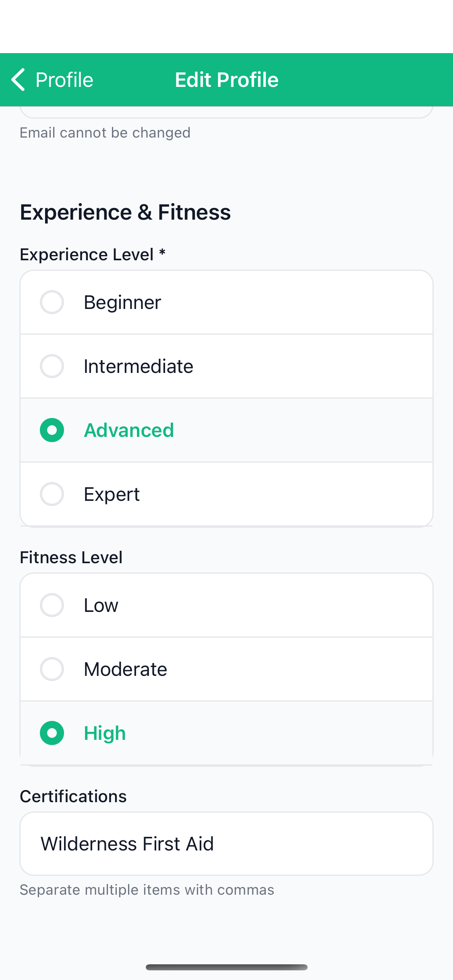This screenshot has width=453, height=980.
Task: Click the Experience & Fitness heading
Action: click(x=125, y=212)
